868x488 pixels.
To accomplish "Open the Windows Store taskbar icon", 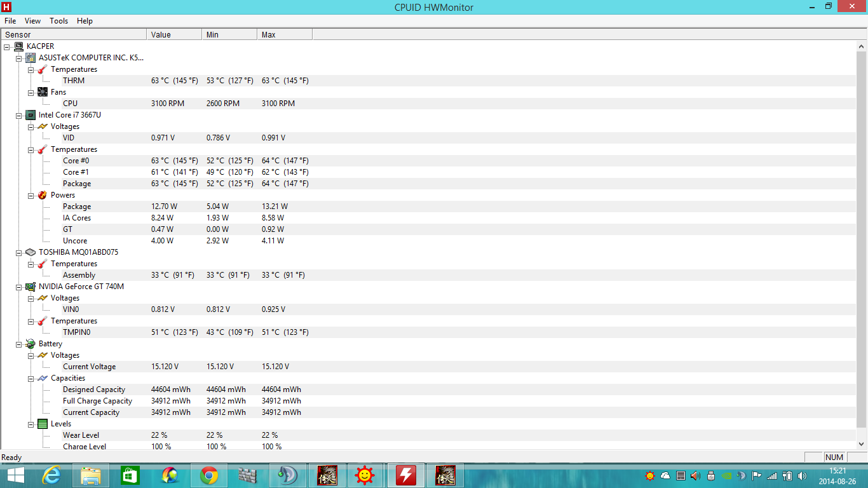I will coord(130,475).
